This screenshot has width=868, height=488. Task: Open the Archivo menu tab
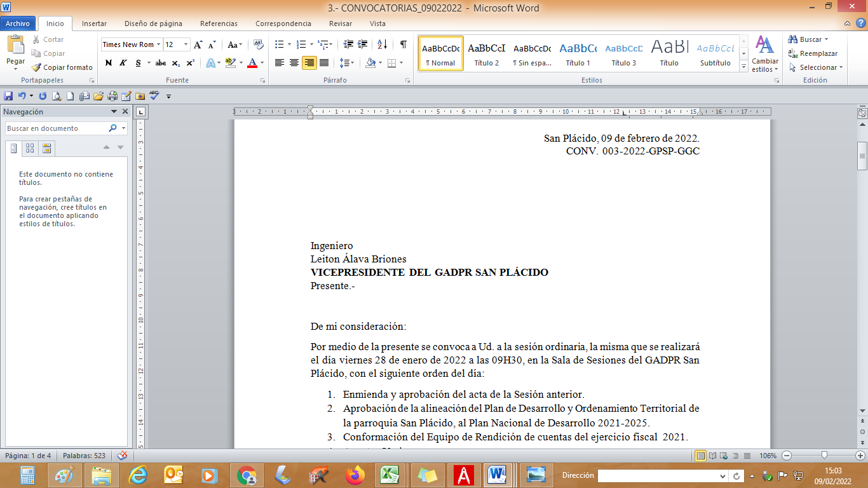18,24
